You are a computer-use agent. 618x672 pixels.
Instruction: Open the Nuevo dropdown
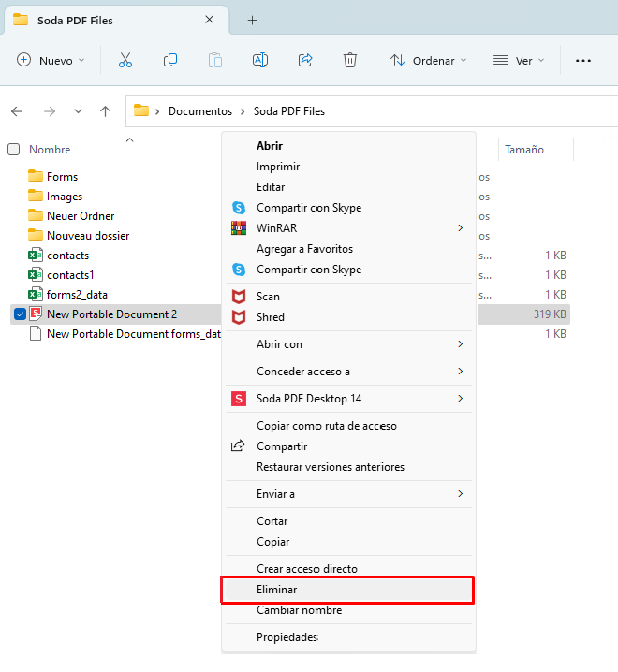tap(51, 61)
